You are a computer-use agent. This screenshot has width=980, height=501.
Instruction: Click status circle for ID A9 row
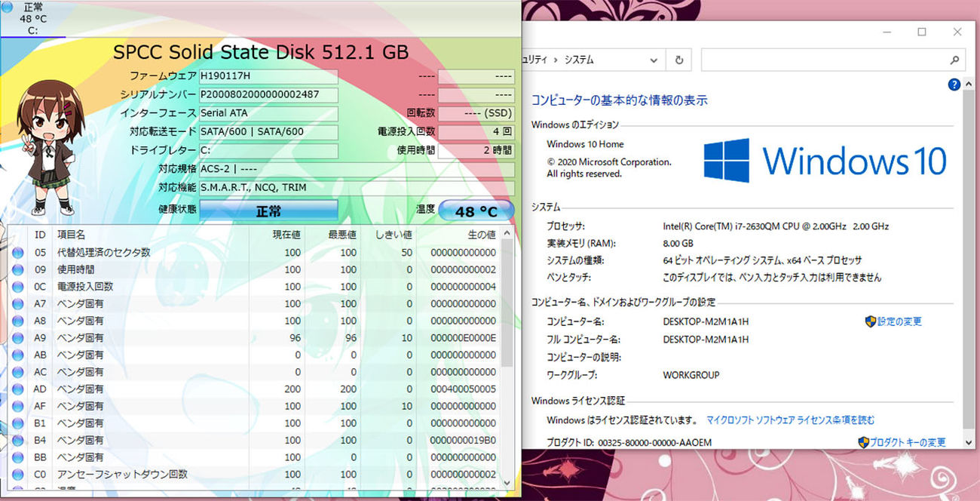18,338
